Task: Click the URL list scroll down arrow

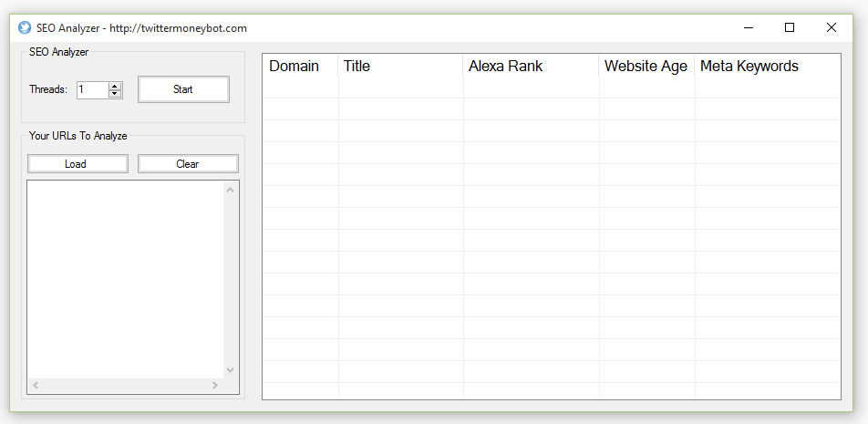Action: pos(231,370)
